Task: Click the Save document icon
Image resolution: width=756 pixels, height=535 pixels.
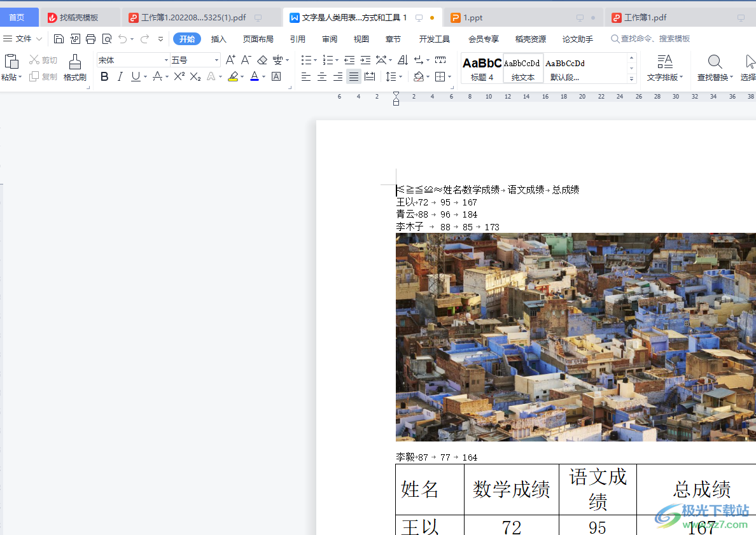Action: (59, 39)
